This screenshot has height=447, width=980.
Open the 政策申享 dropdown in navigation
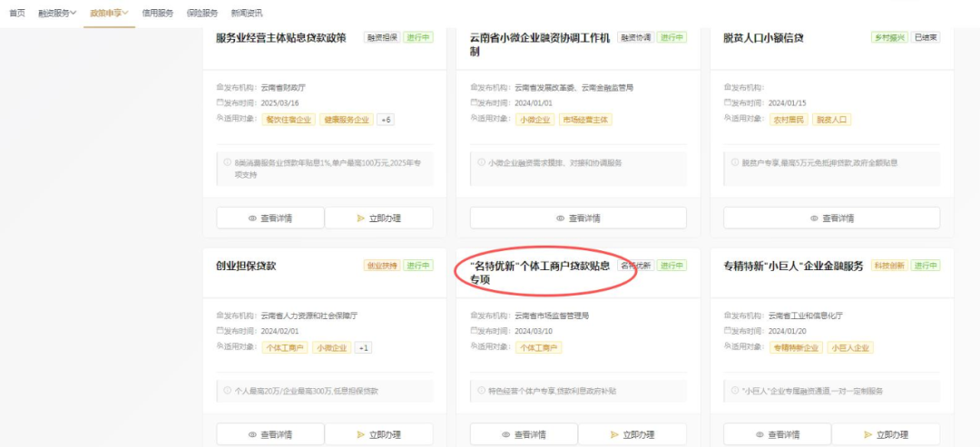[109, 13]
